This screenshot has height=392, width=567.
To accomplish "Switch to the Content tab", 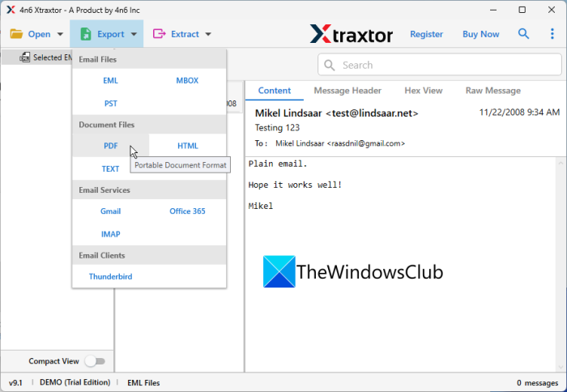I will (x=274, y=91).
